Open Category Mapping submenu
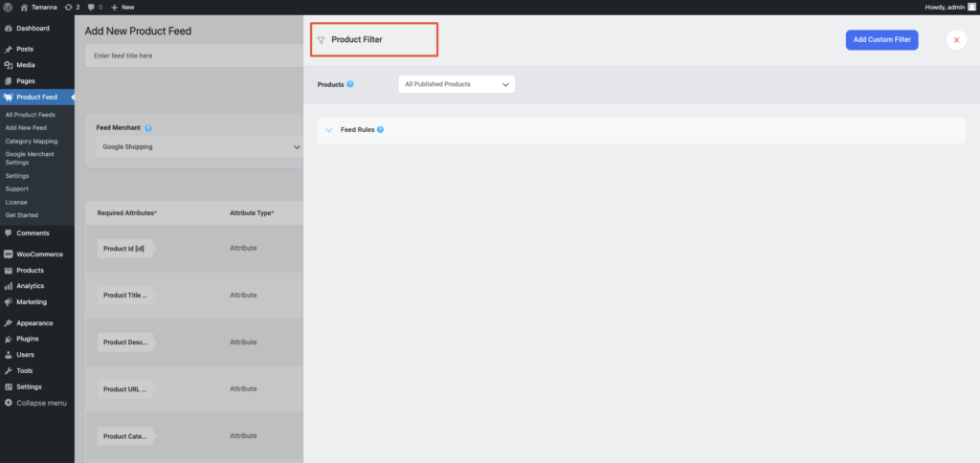 (32, 142)
